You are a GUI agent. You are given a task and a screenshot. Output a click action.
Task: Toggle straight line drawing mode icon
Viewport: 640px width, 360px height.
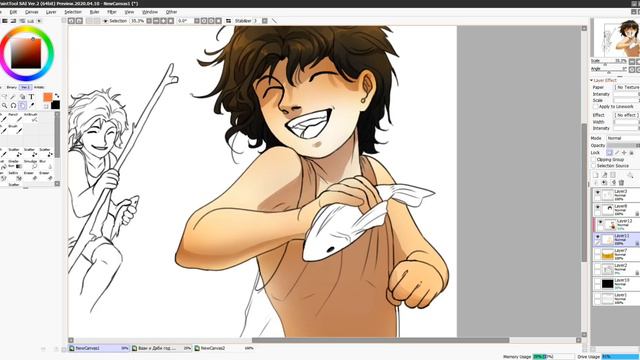click(x=274, y=21)
